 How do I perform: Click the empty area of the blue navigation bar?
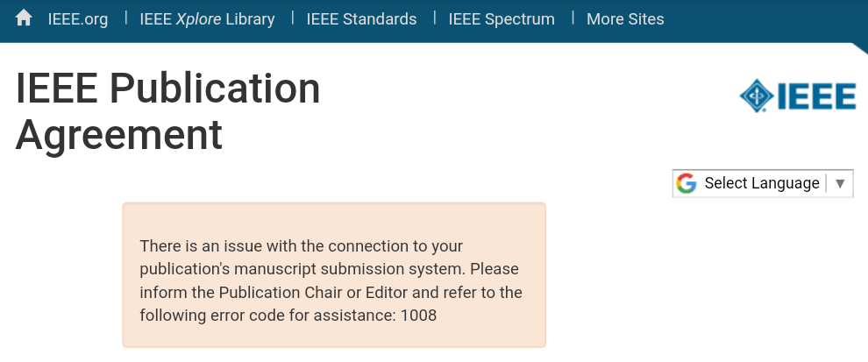[763, 19]
